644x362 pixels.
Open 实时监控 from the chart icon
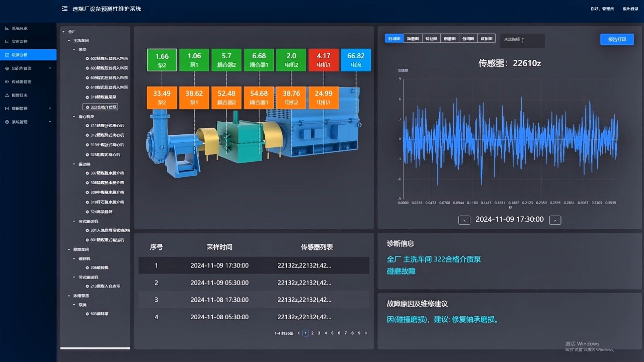coord(7,42)
